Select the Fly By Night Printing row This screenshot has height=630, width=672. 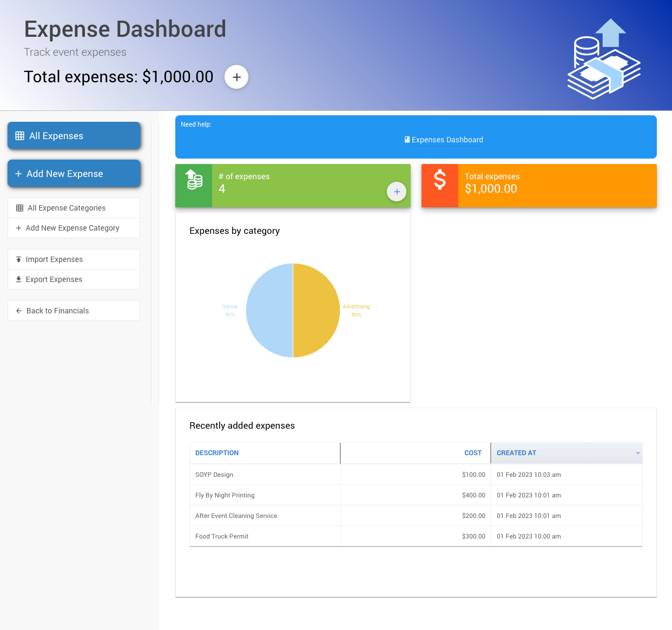pyautogui.click(x=225, y=495)
